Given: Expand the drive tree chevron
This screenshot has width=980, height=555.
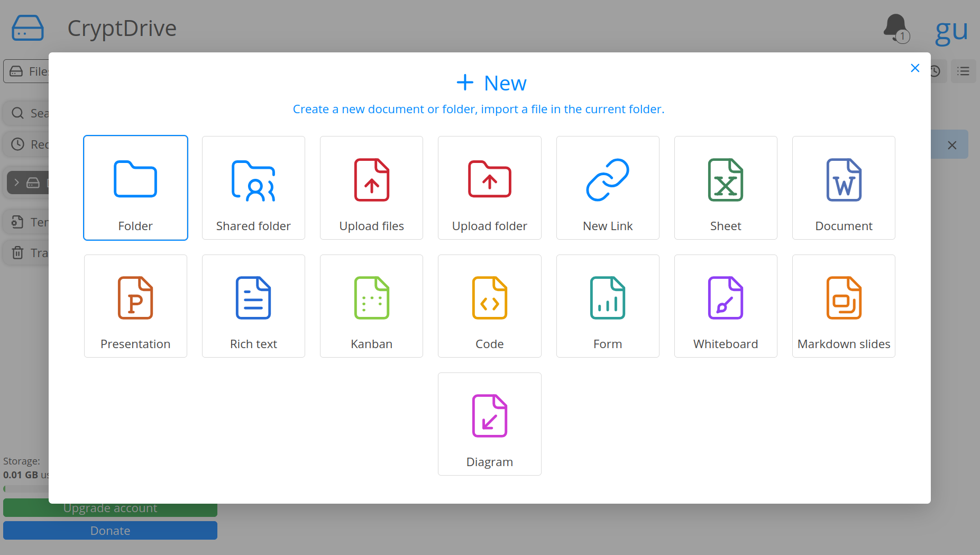Looking at the screenshot, I should click(17, 183).
